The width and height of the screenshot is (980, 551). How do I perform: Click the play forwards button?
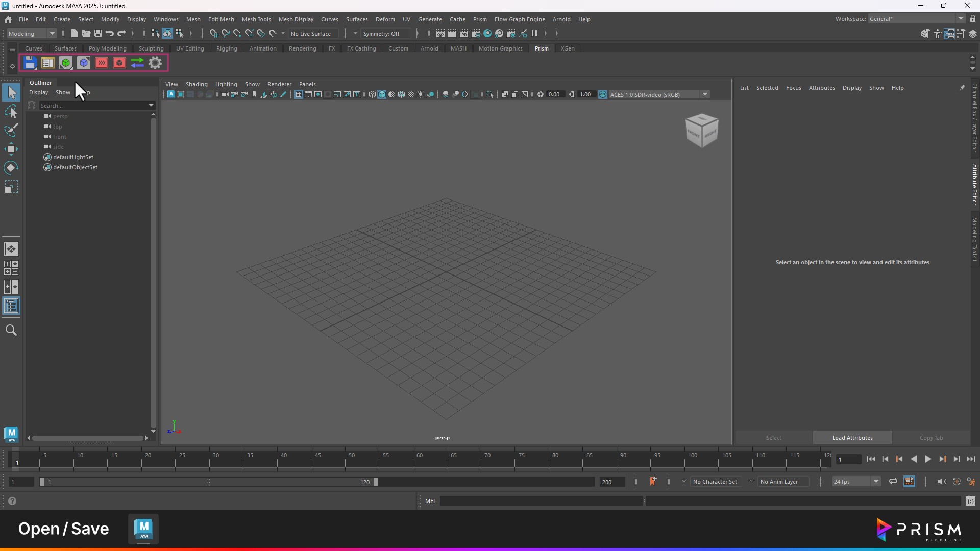(x=928, y=459)
